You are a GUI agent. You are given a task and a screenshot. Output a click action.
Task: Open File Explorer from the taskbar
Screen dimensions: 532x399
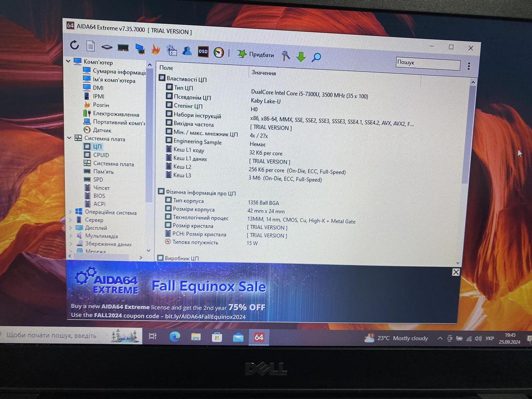[x=196, y=337]
